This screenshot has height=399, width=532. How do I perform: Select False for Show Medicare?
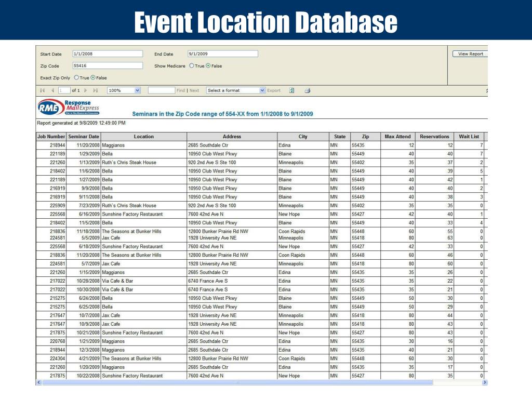point(208,66)
